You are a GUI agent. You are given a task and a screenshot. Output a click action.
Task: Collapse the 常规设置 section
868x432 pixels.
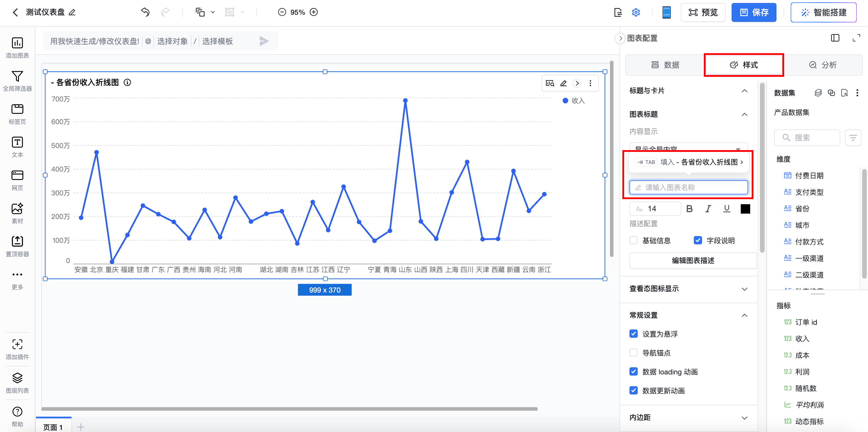744,315
